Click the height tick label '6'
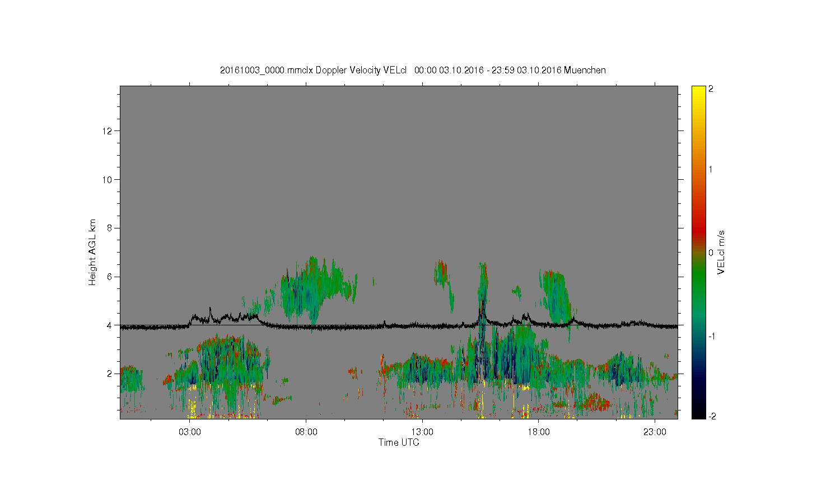This screenshot has width=840, height=504. point(110,277)
